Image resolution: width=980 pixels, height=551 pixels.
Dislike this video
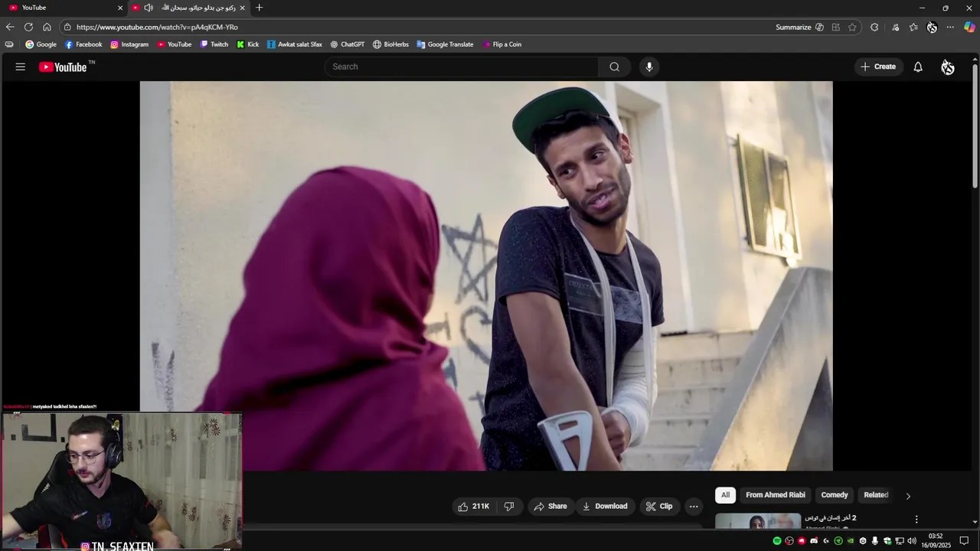[x=509, y=507]
